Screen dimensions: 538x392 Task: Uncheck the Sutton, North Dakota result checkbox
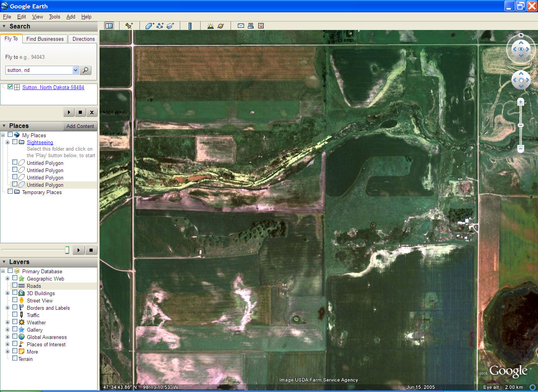[x=10, y=87]
